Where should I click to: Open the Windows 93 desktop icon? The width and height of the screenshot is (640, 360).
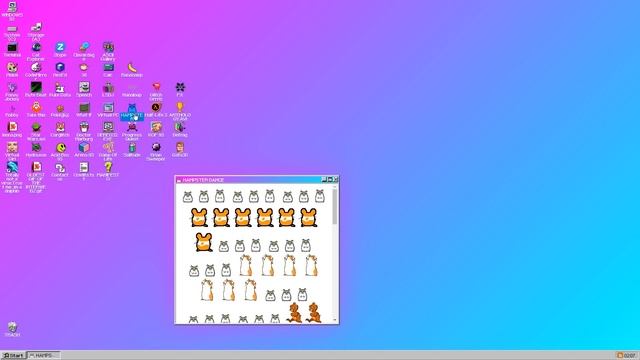point(12,11)
